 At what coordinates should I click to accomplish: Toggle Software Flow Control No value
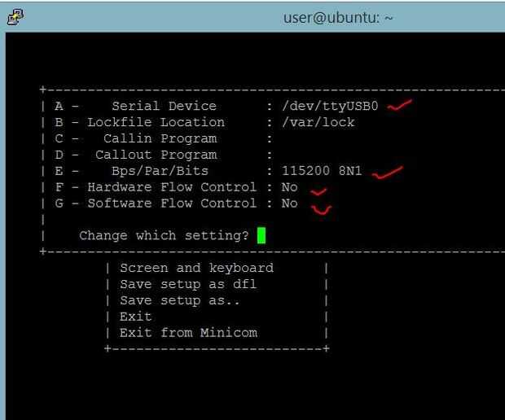[x=289, y=203]
